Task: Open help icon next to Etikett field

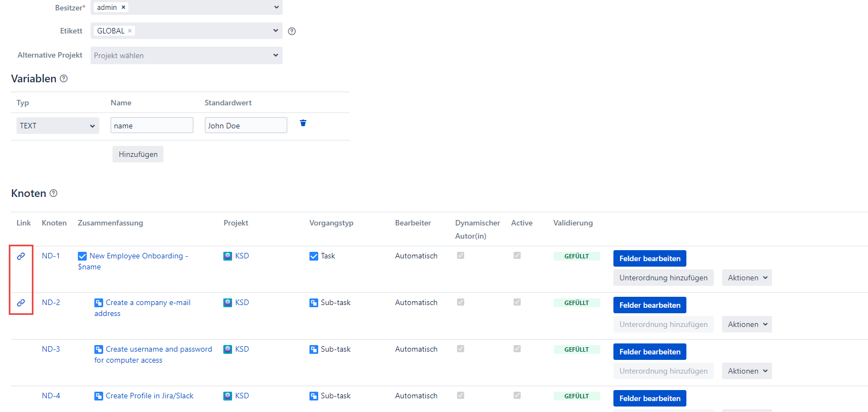Action: pos(292,31)
